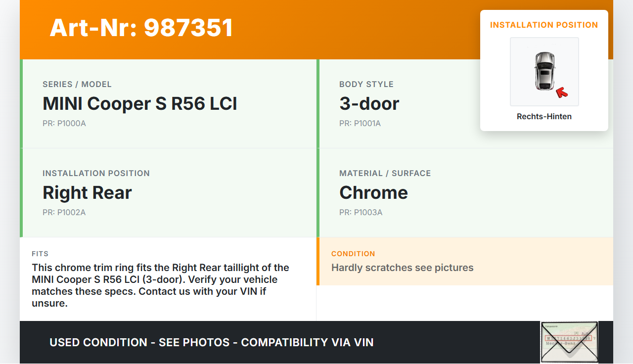Click the 3-door body style value
Image resolution: width=633 pixels, height=364 pixels.
369,103
